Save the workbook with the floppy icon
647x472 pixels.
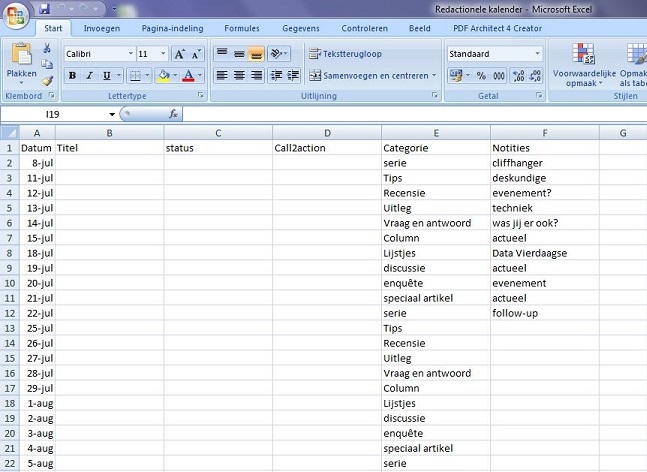click(x=45, y=8)
